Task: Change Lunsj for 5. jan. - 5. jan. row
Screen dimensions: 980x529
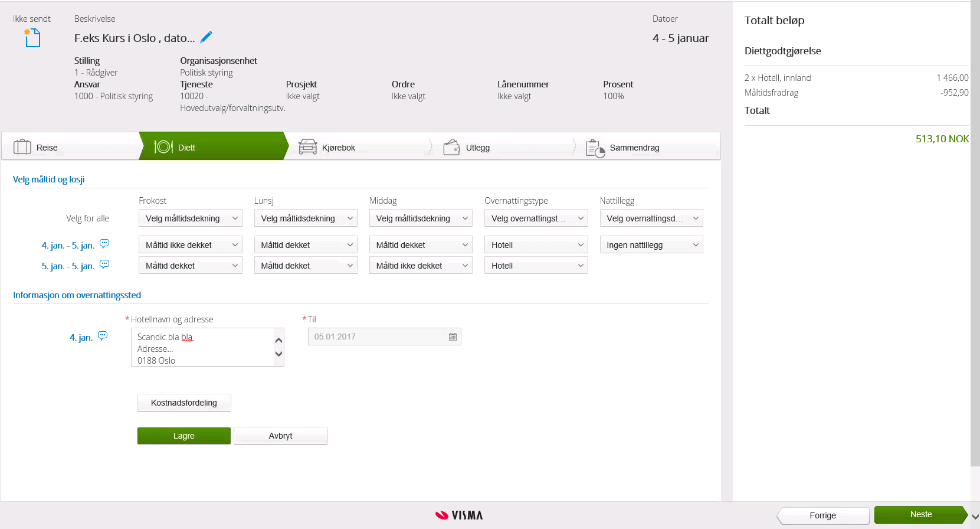Action: (x=306, y=266)
